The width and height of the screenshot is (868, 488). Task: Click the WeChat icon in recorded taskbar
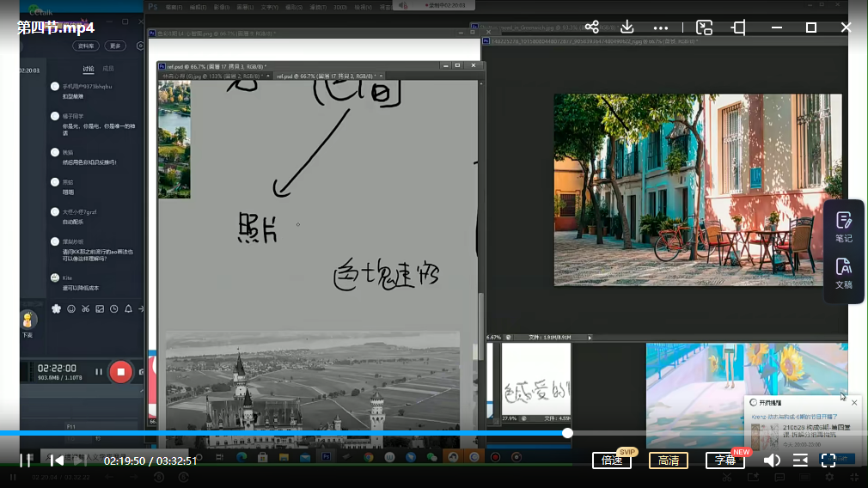point(431,457)
